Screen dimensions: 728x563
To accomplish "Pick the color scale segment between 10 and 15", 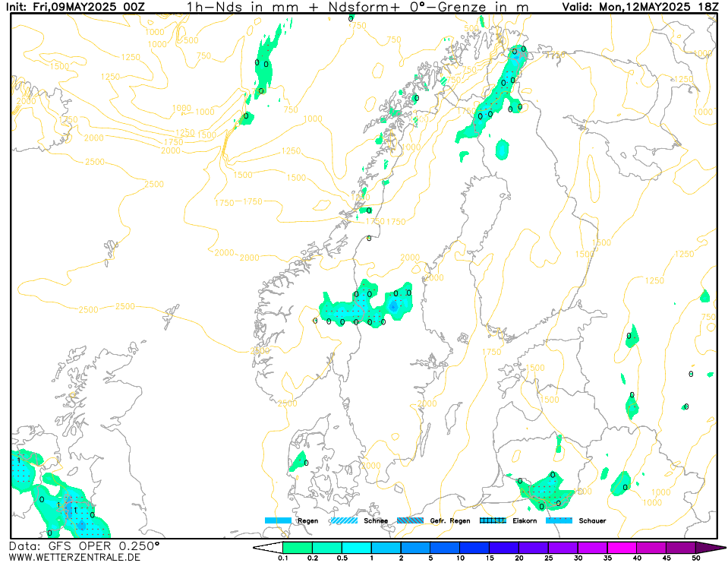I will (x=474, y=548).
